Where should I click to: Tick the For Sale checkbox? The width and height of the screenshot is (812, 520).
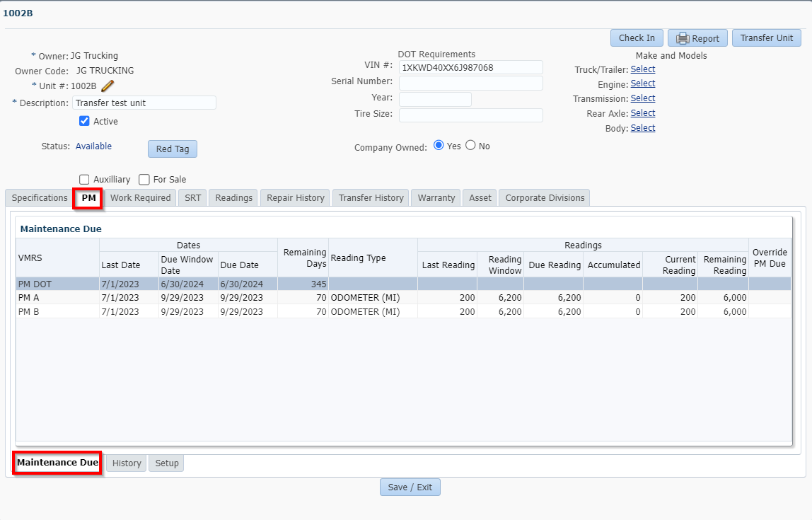click(x=144, y=180)
